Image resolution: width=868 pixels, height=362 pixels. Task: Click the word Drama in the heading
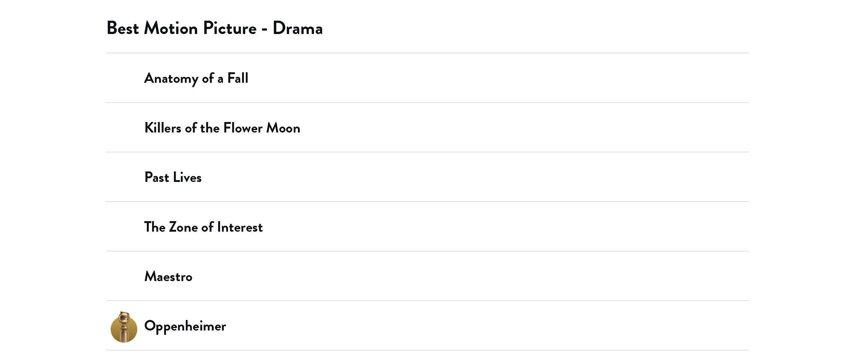click(x=297, y=28)
